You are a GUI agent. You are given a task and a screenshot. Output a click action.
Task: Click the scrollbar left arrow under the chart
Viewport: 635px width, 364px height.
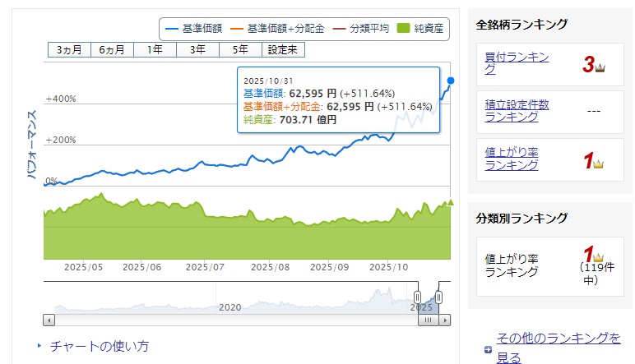pos(49,320)
